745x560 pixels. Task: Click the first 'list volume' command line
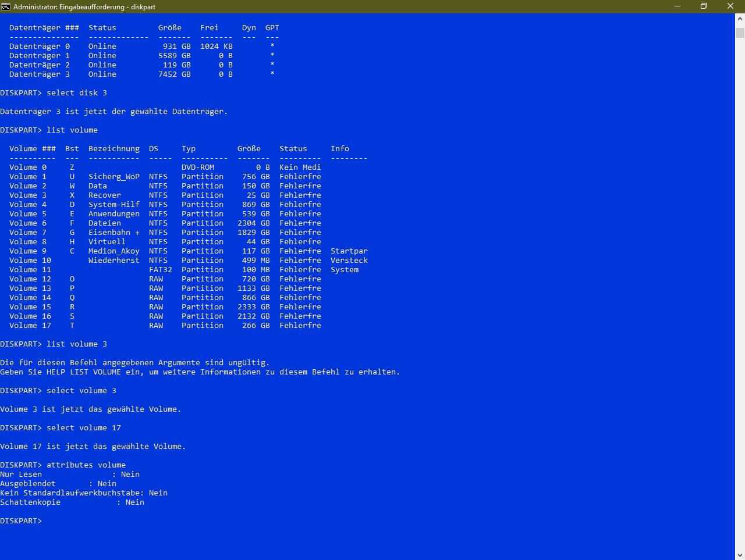coord(49,130)
